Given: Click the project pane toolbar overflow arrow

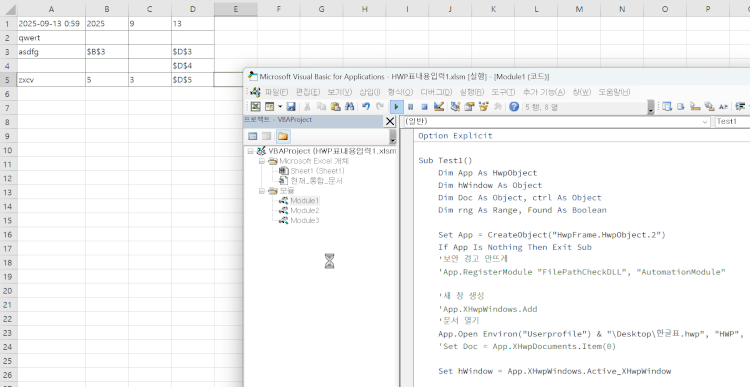Looking at the screenshot, I should (393, 137).
